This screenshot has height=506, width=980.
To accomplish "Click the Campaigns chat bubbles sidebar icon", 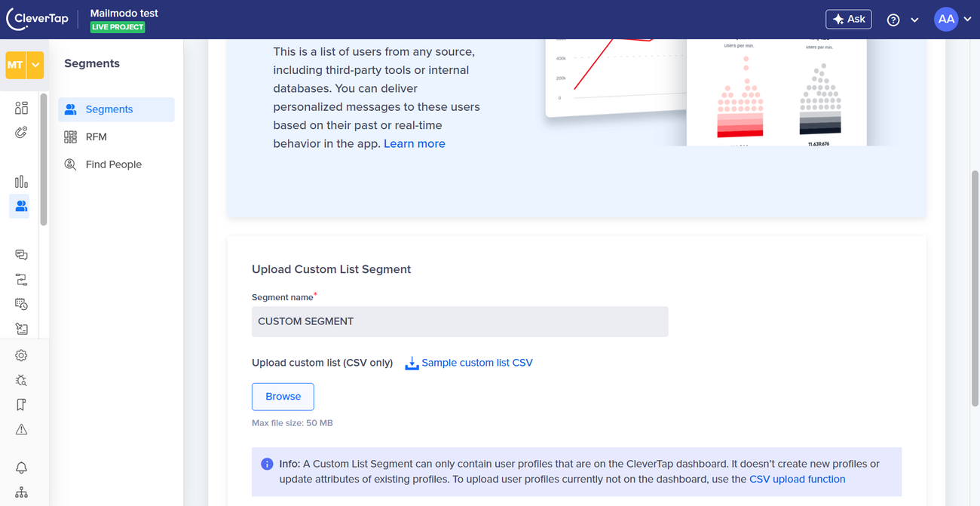I will point(21,255).
